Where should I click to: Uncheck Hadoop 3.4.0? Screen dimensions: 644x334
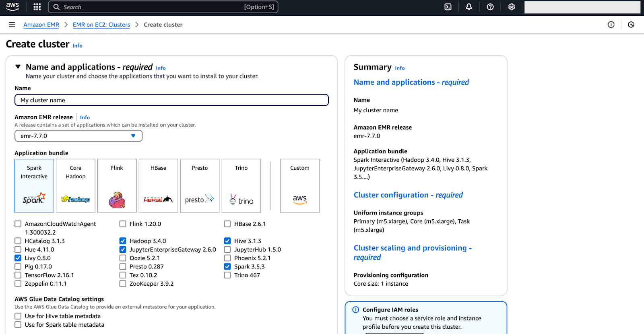point(123,241)
